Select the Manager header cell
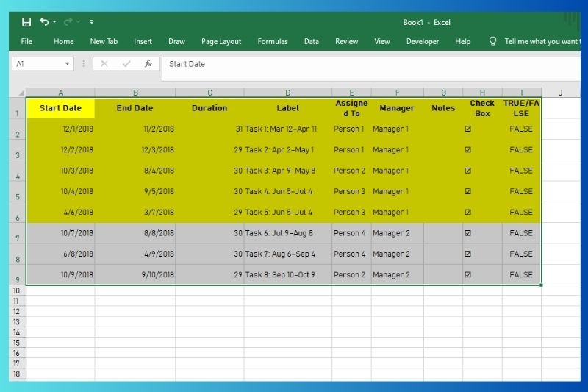Screen dimensions: 588x392 coord(397,108)
